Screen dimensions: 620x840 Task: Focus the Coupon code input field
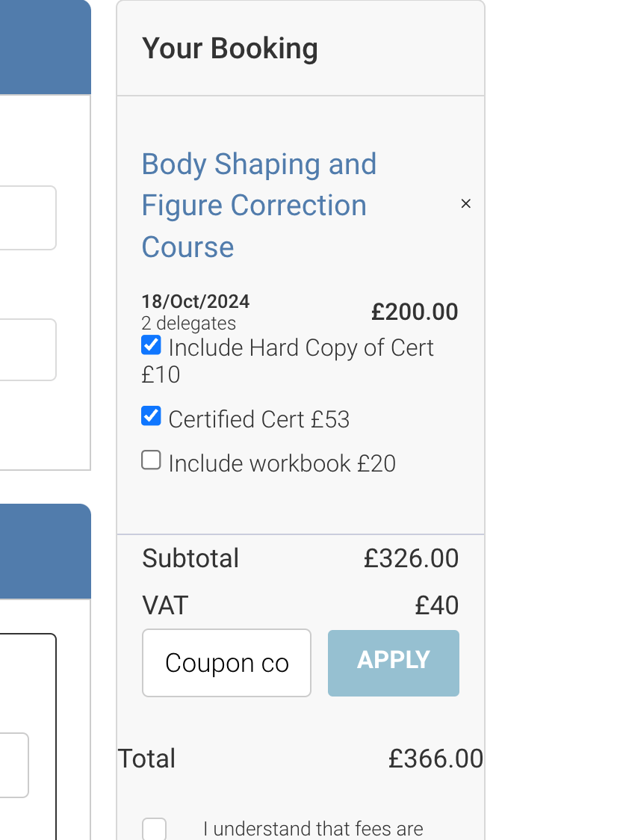tap(226, 663)
